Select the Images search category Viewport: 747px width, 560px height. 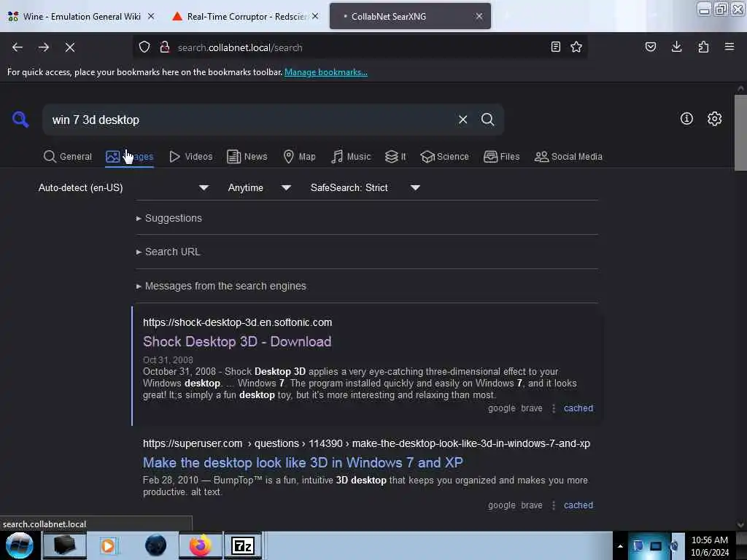(130, 157)
